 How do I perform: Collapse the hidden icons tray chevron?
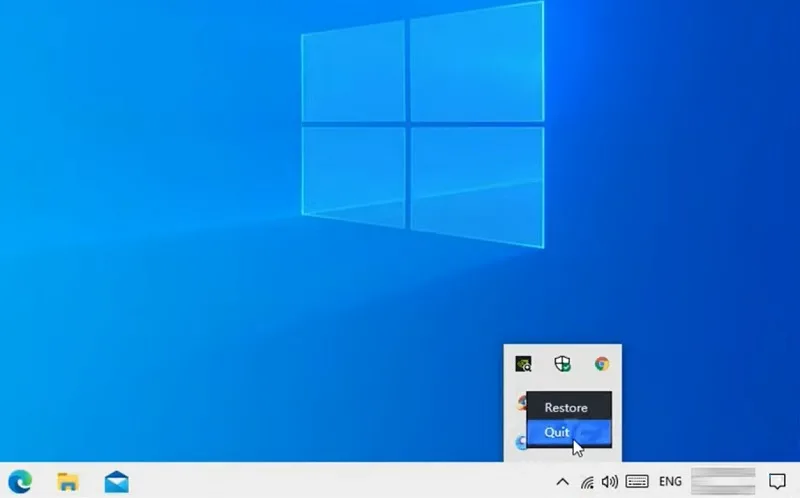coord(562,482)
